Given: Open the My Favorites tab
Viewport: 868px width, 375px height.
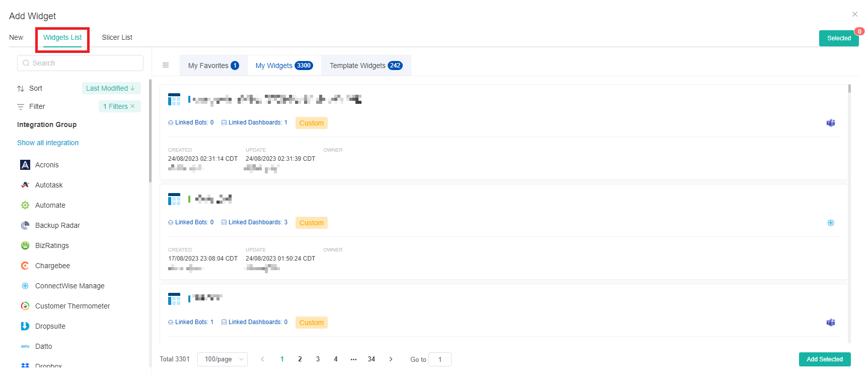Looking at the screenshot, I should [x=213, y=66].
